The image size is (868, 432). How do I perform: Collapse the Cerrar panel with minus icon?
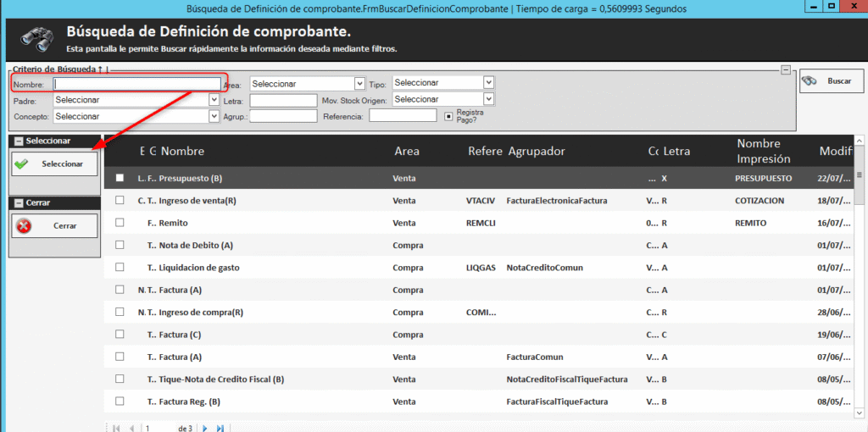coord(18,203)
